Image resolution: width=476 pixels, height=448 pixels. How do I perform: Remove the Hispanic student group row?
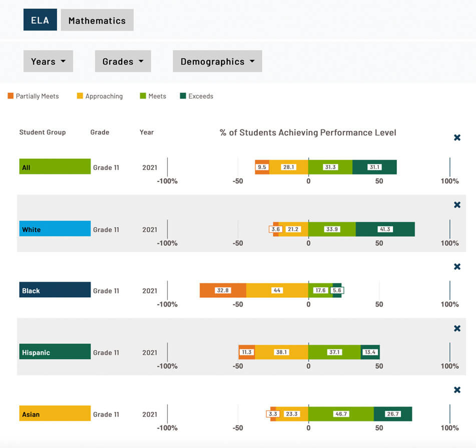pos(457,328)
